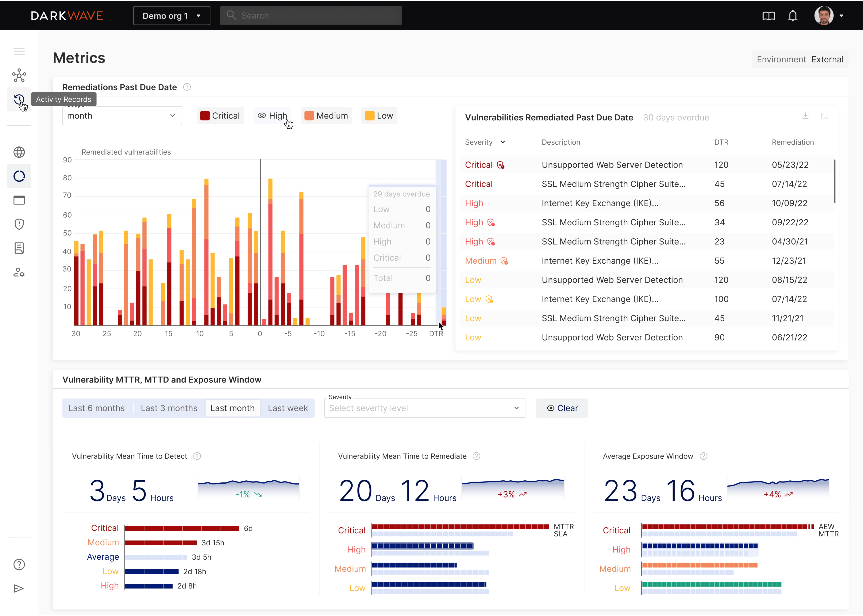
Task: Open the Activity Records sidebar icon
Action: [19, 100]
